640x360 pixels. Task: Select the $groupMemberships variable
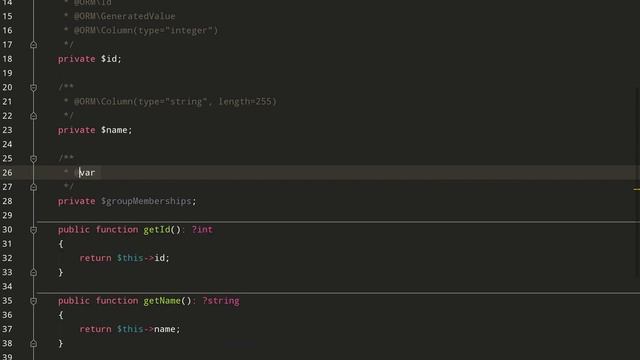tap(146, 201)
